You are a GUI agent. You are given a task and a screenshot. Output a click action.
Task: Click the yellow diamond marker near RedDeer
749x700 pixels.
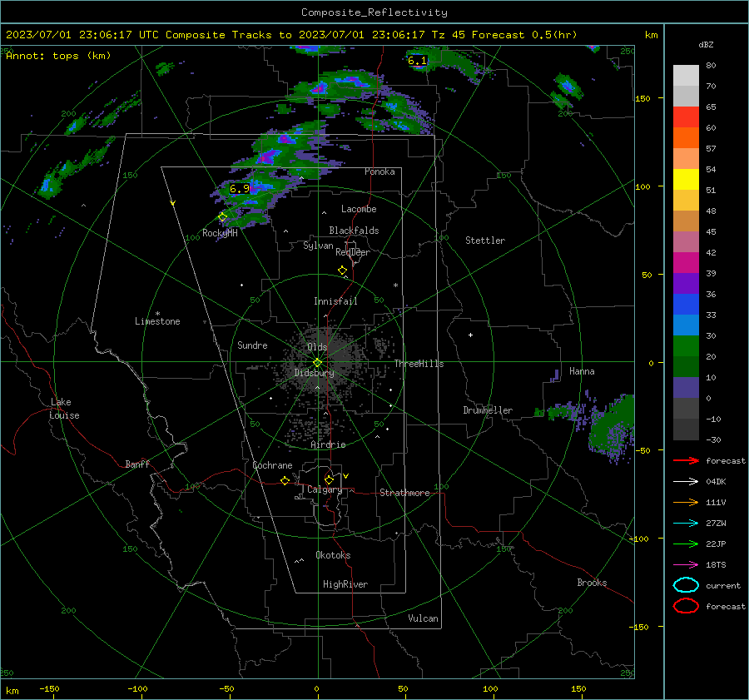click(x=342, y=271)
